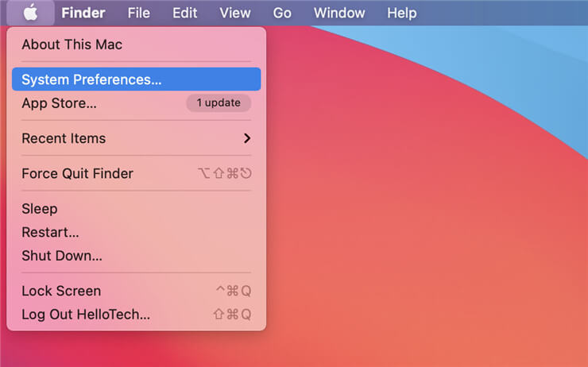The image size is (588, 367).
Task: Put the Mac to Sleep
Action: point(137,209)
